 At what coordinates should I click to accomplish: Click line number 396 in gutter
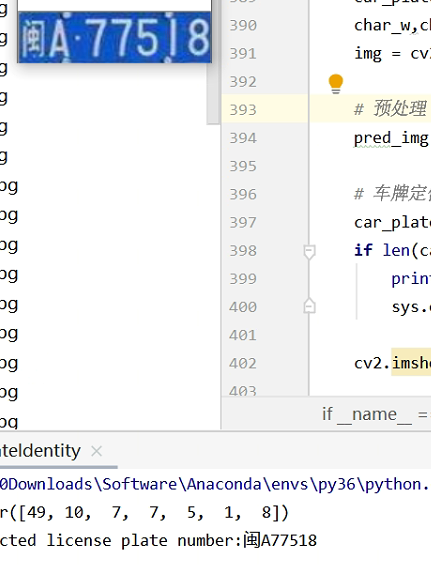[243, 195]
